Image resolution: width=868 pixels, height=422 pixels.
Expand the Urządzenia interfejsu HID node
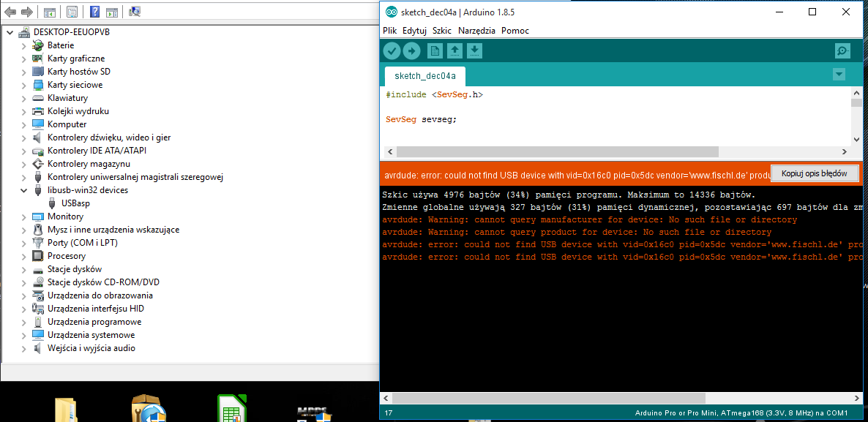(24, 309)
